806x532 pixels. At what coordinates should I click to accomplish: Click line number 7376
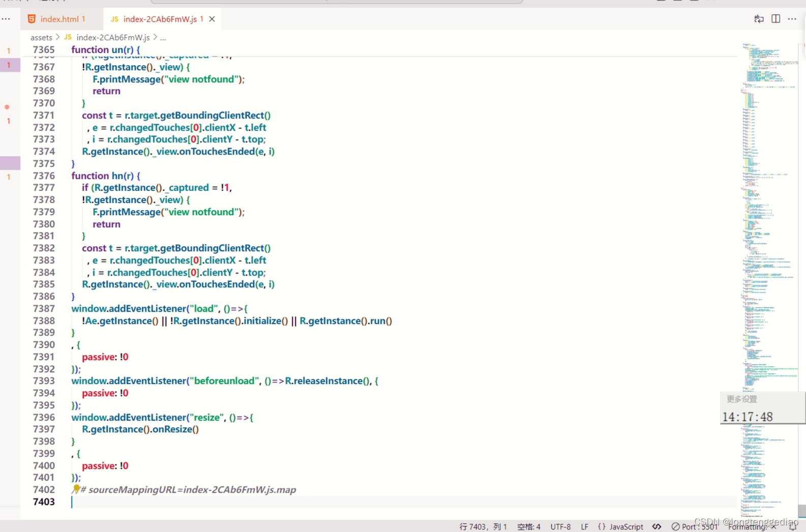tap(44, 175)
